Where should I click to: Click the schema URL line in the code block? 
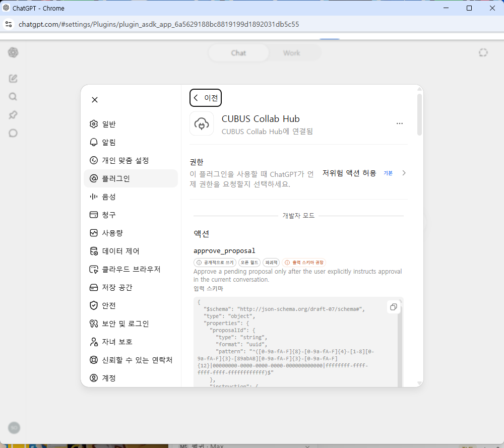tap(284, 309)
